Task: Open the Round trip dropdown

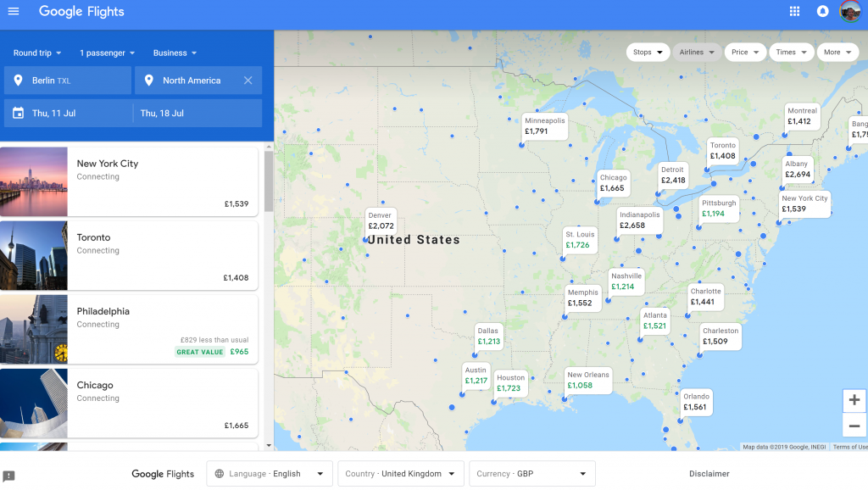Action: coord(37,53)
